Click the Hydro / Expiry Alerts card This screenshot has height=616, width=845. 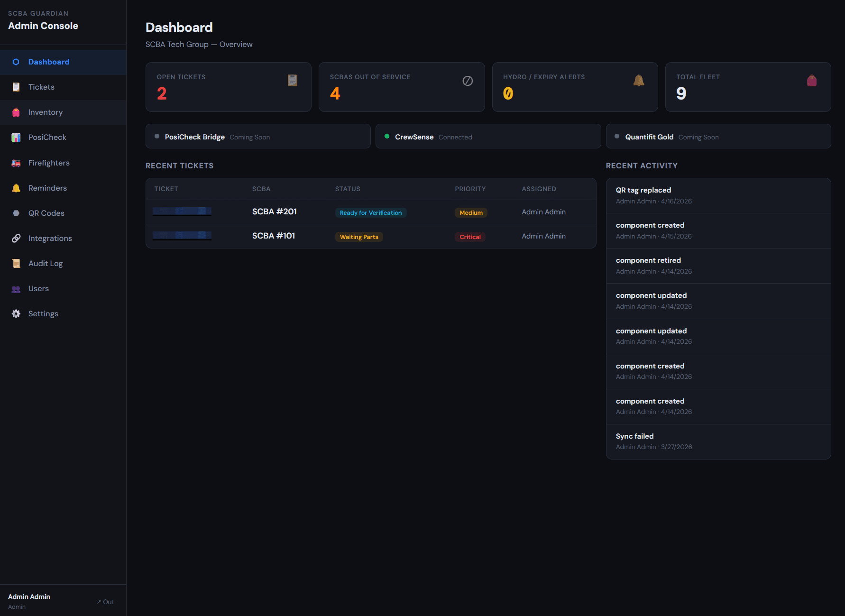click(x=575, y=87)
